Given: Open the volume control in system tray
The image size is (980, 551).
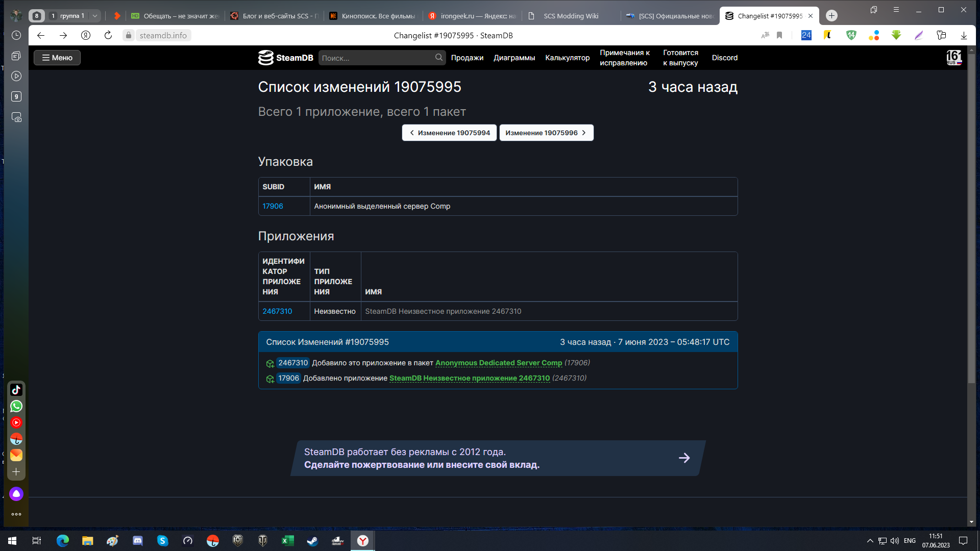Looking at the screenshot, I should pos(895,541).
